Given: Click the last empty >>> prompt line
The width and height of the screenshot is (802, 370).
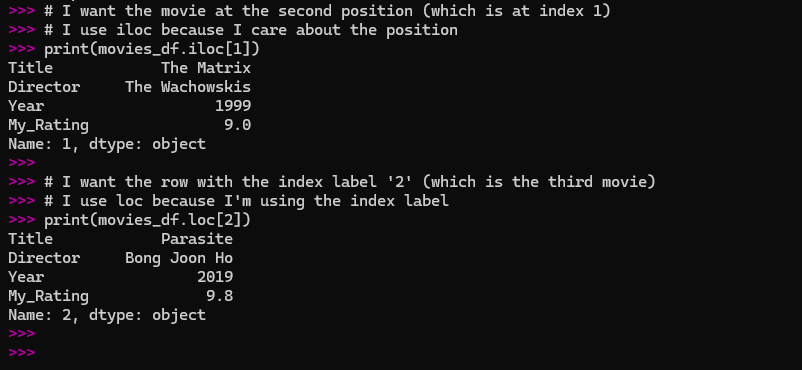Looking at the screenshot, I should pyautogui.click(x=21, y=353).
